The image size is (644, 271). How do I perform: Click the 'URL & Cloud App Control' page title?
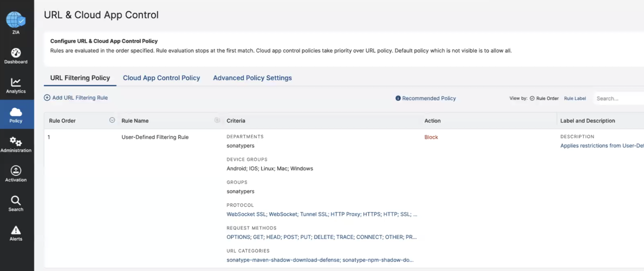coord(101,15)
